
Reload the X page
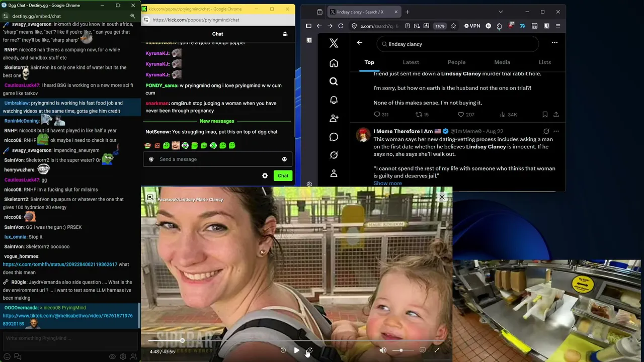(341, 26)
